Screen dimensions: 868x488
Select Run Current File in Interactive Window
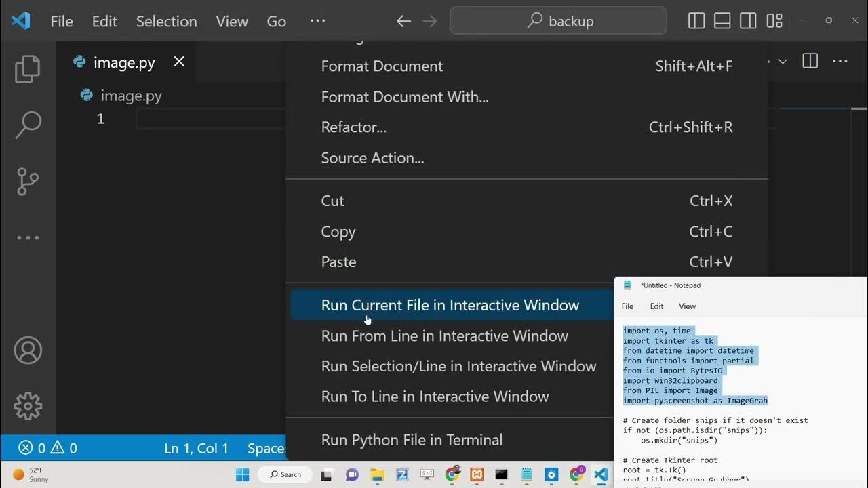[450, 306]
